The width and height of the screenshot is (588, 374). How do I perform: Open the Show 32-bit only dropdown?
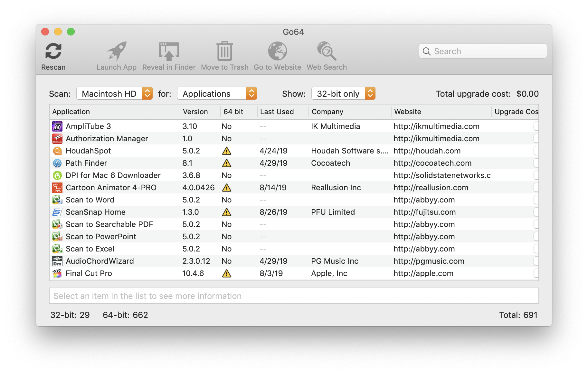coord(343,93)
